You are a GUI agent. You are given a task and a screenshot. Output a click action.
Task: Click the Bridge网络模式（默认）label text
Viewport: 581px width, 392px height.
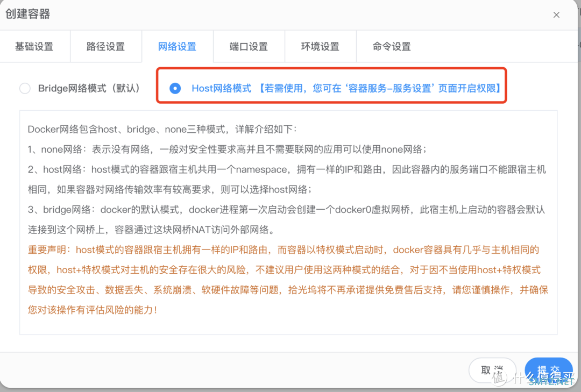click(89, 89)
